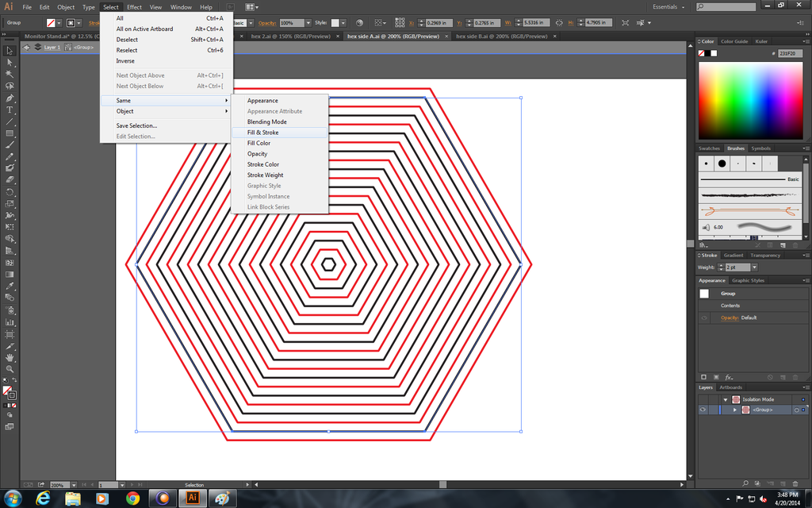This screenshot has height=508, width=812.
Task: Click the Add New Effect fx icon
Action: tap(729, 376)
